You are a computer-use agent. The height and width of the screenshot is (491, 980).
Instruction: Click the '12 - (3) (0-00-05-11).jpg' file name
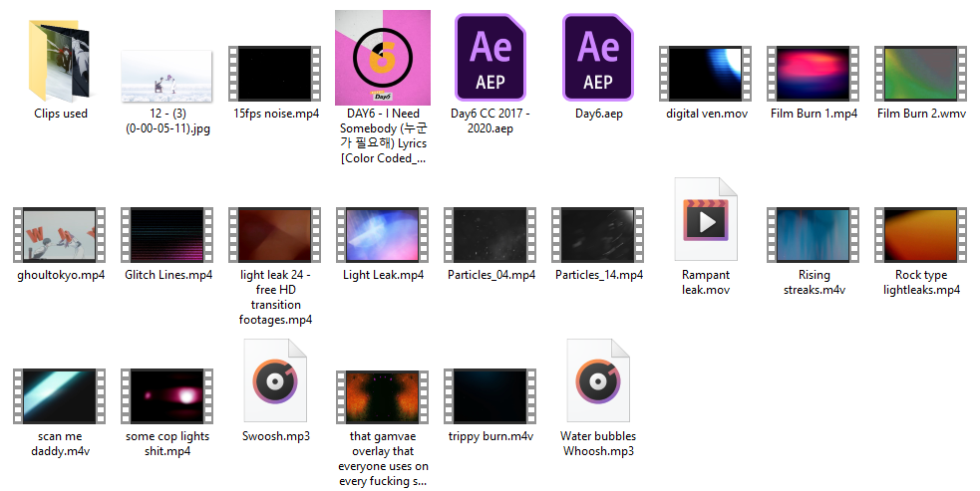tap(167, 122)
